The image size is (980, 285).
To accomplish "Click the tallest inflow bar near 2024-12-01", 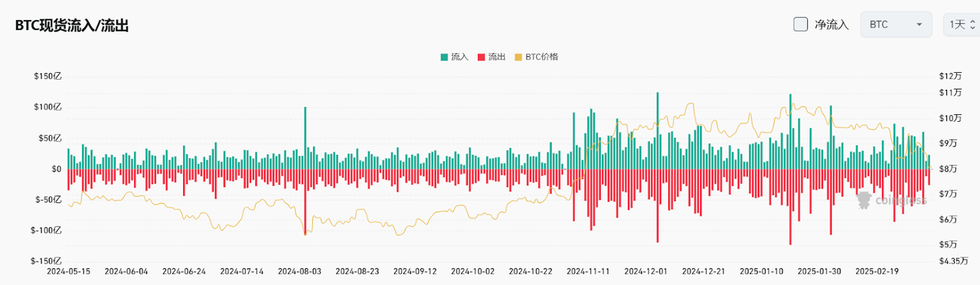I will [657, 130].
